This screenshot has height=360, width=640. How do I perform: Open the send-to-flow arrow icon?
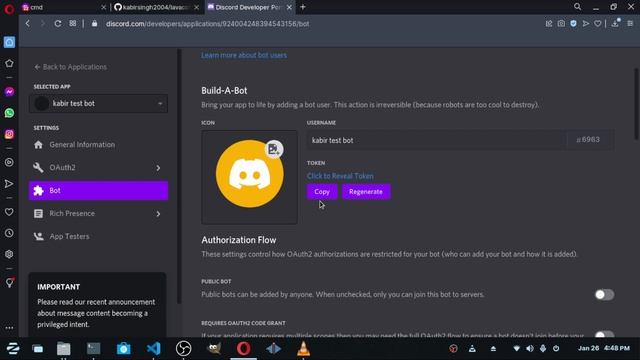(x=586, y=24)
